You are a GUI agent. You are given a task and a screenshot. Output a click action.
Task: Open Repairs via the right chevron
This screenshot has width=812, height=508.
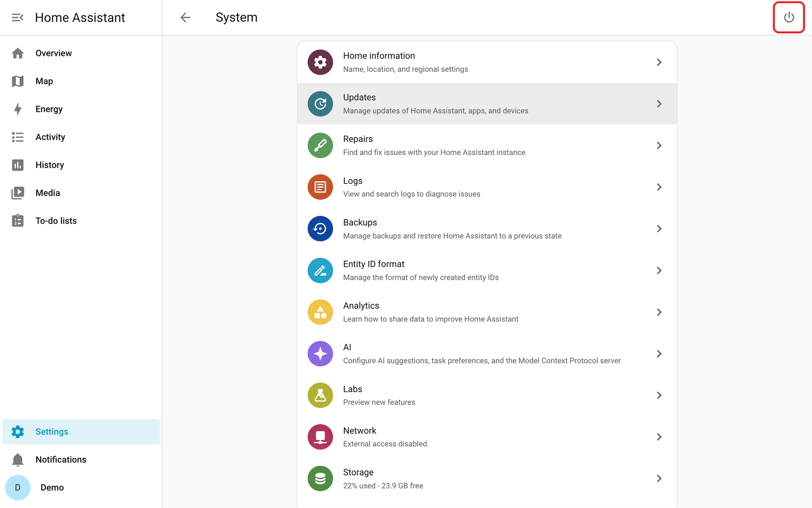[x=659, y=145]
